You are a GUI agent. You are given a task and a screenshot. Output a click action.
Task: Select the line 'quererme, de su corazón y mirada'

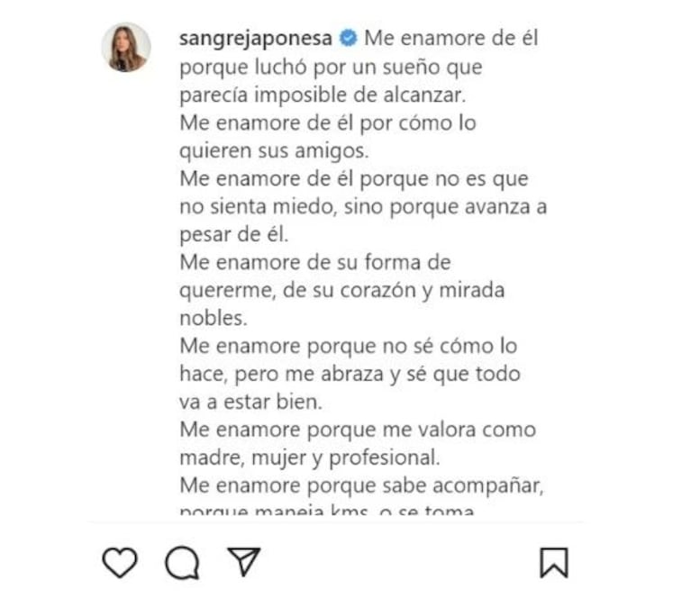pyautogui.click(x=342, y=290)
